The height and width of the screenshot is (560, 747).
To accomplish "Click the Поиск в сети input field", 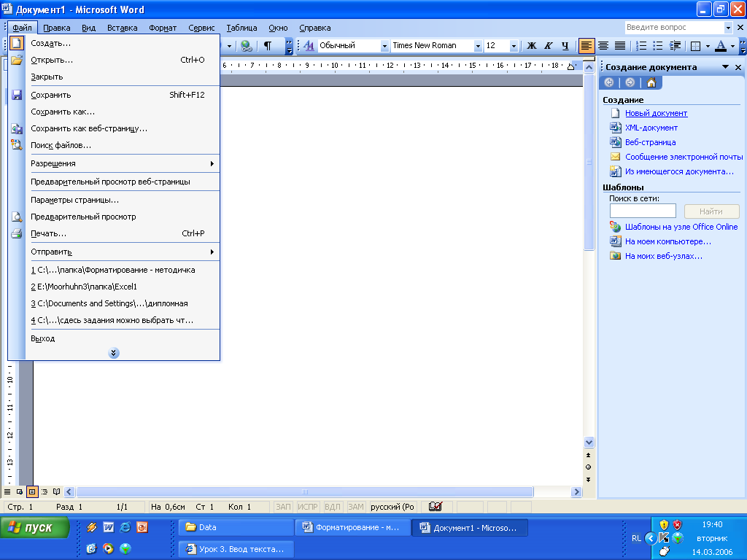I will (643, 211).
